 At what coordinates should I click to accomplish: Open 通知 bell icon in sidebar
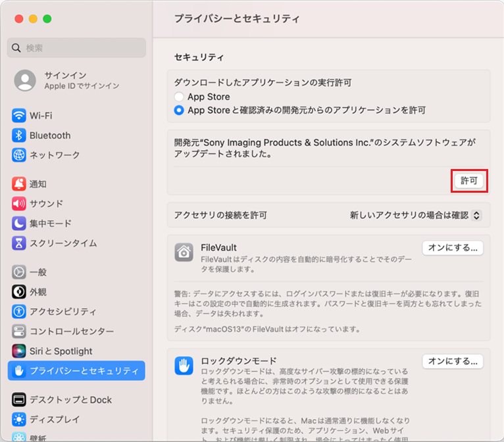(x=19, y=184)
